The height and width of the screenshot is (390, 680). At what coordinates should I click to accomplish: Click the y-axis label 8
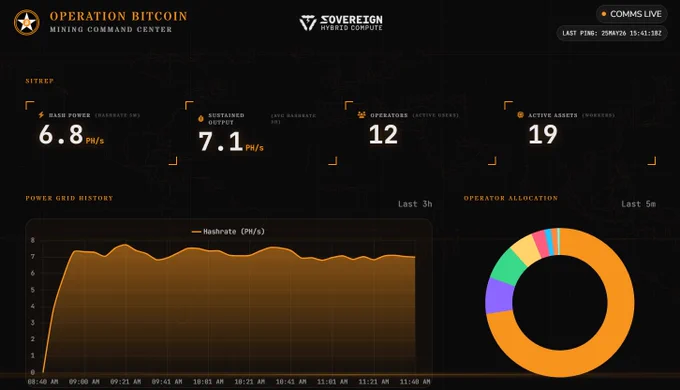pyautogui.click(x=33, y=240)
